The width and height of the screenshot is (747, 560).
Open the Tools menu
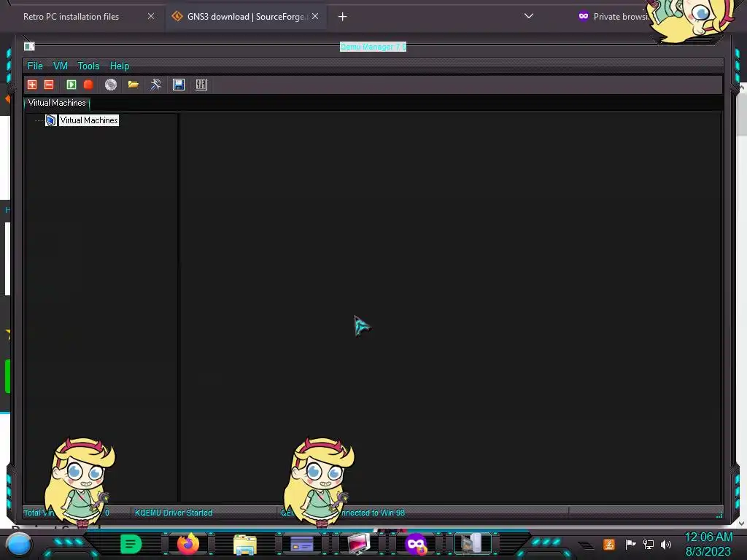[88, 66]
